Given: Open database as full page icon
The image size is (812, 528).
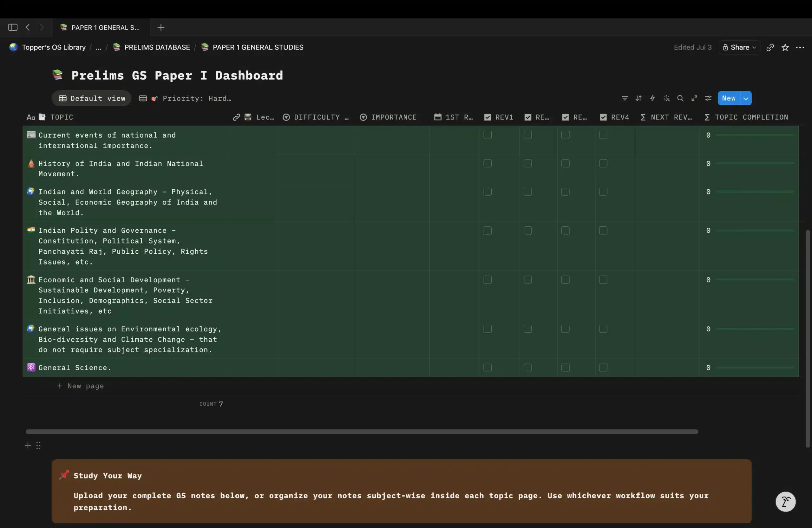Looking at the screenshot, I should [x=694, y=98].
